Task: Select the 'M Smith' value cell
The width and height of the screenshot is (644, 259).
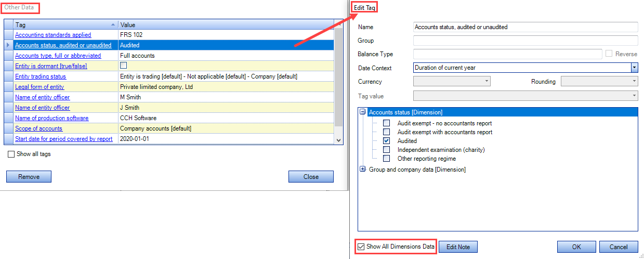Action: [x=226, y=97]
